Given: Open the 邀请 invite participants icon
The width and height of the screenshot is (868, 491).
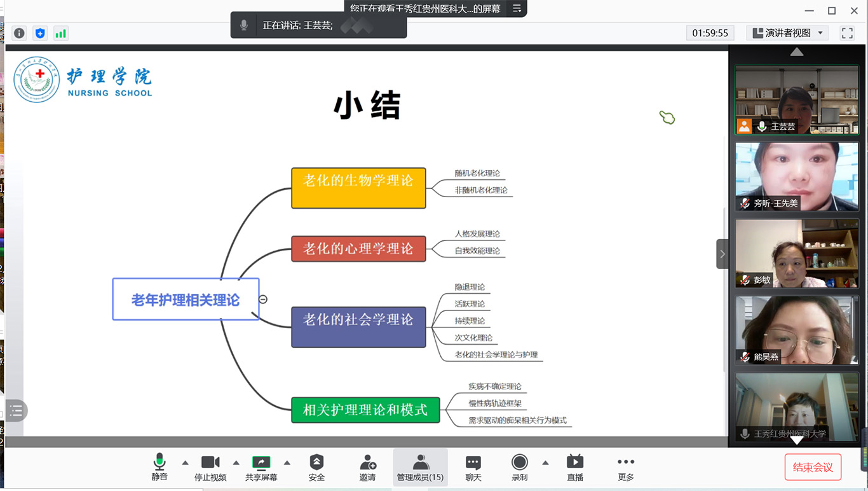Looking at the screenshot, I should [367, 467].
